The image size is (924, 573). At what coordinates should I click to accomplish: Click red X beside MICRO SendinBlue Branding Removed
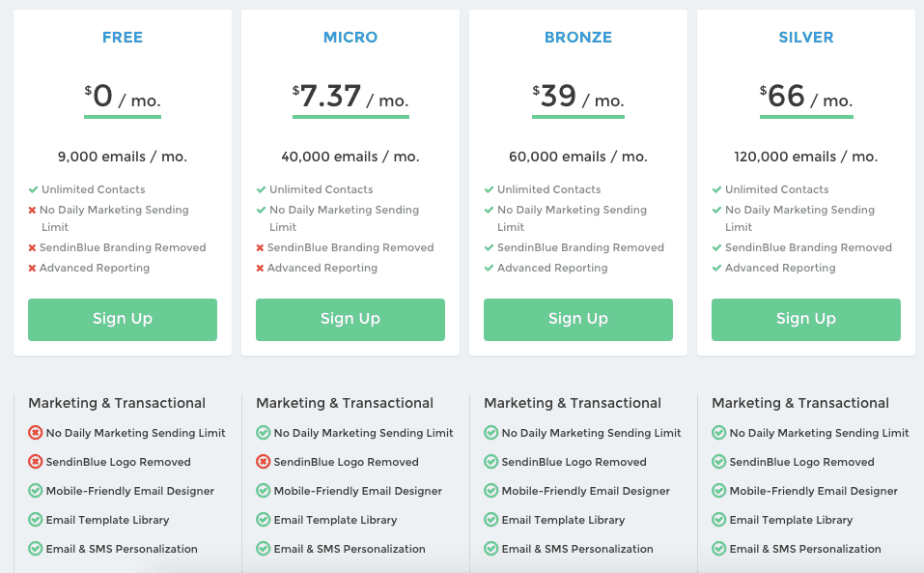point(260,248)
